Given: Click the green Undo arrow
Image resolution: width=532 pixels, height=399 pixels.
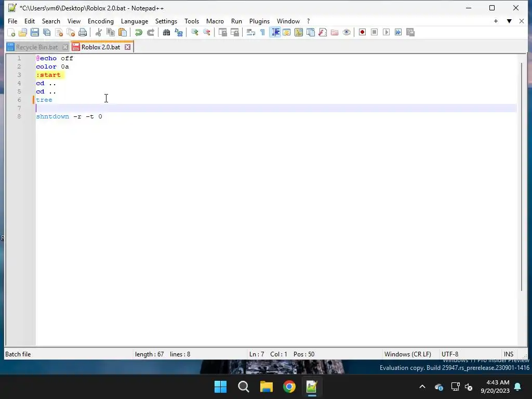Looking at the screenshot, I should [138, 32].
